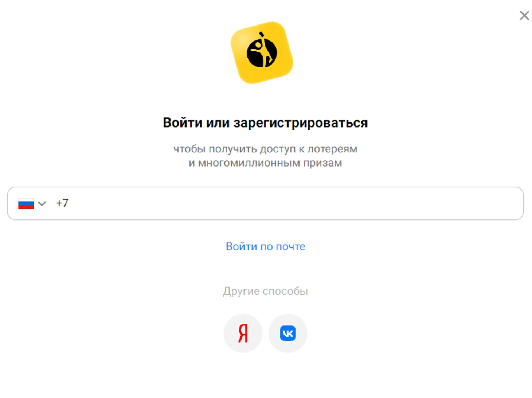Click the 'Войти или зарегистрироваться' heading
This screenshot has height=398, width=532.
tap(265, 123)
